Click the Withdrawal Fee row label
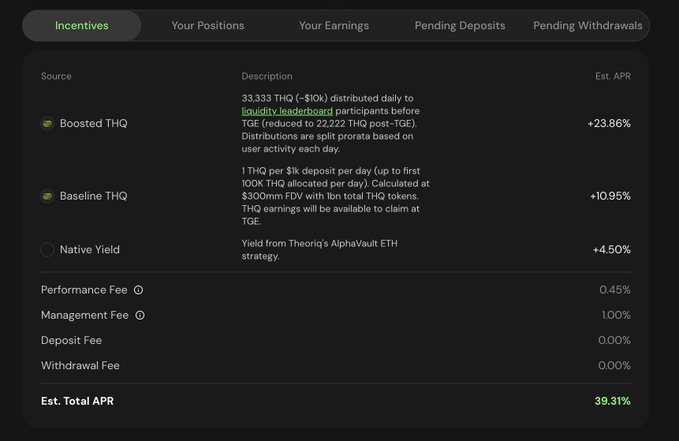The width and height of the screenshot is (679, 441). click(79, 365)
